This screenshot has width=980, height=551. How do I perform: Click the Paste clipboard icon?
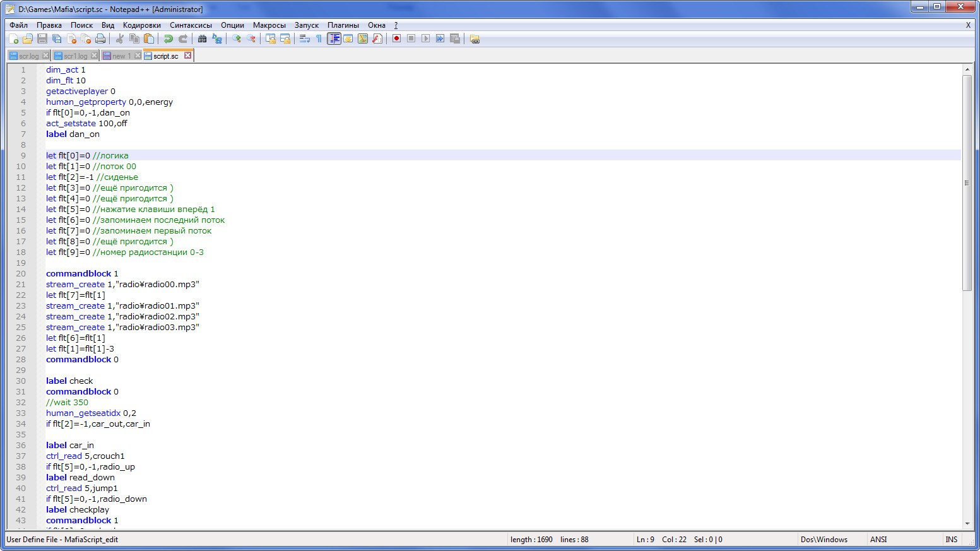point(149,39)
